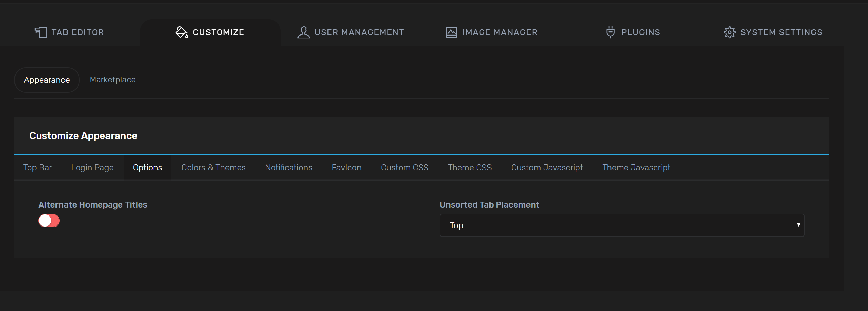Click the User Management person icon
The width and height of the screenshot is (868, 311).
click(303, 32)
